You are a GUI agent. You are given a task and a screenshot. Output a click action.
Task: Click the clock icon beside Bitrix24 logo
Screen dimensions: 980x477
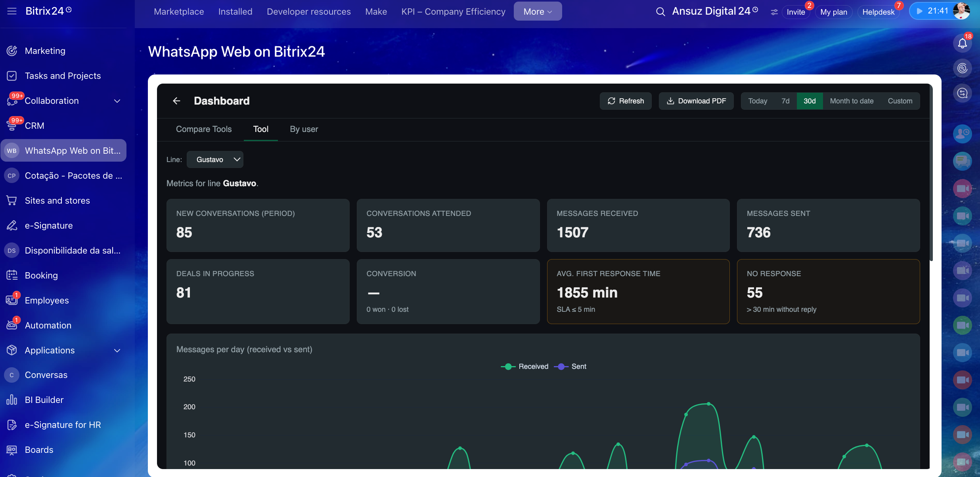[x=69, y=10]
